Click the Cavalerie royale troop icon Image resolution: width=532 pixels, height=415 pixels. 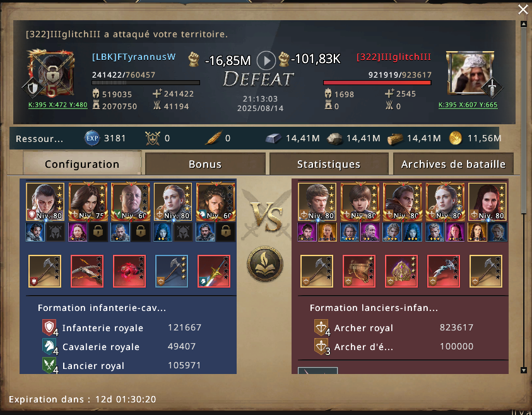[x=49, y=346]
